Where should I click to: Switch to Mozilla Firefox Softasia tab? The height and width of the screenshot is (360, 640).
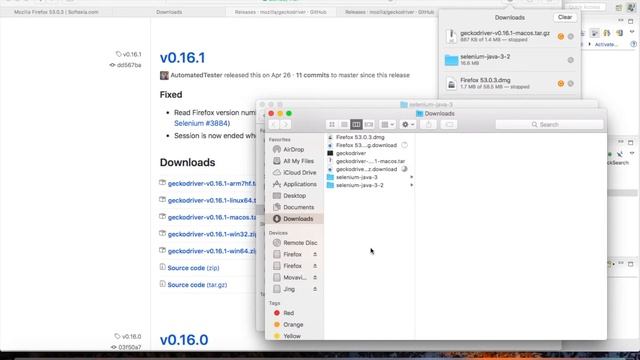[56, 12]
